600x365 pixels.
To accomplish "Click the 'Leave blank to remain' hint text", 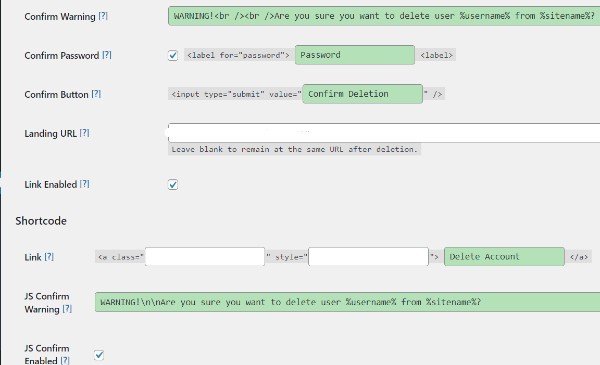I will click(294, 149).
